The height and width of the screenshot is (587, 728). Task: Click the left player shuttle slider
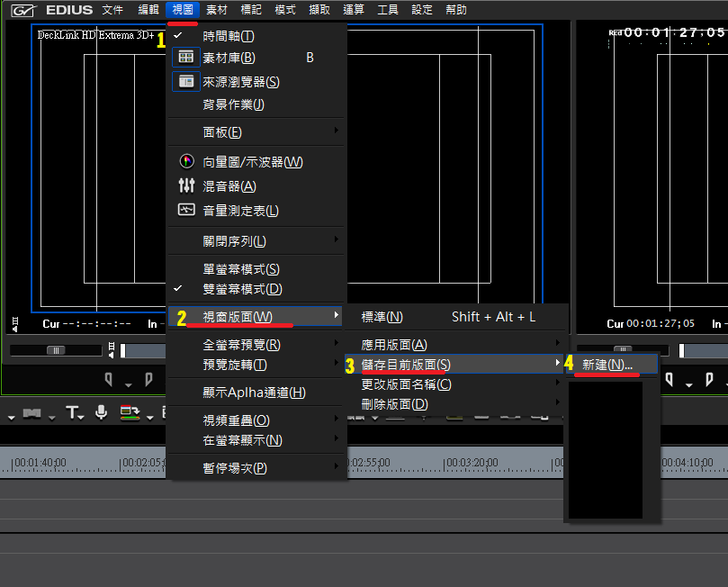point(56,350)
